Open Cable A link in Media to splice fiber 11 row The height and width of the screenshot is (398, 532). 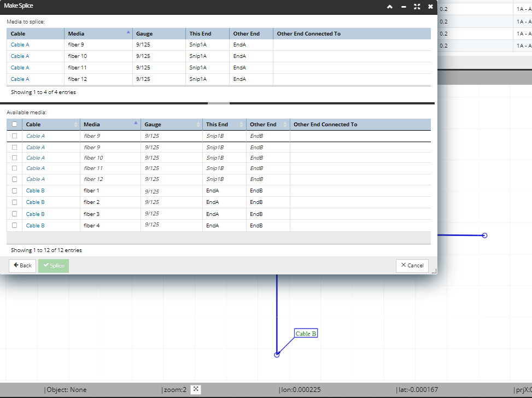coord(20,68)
